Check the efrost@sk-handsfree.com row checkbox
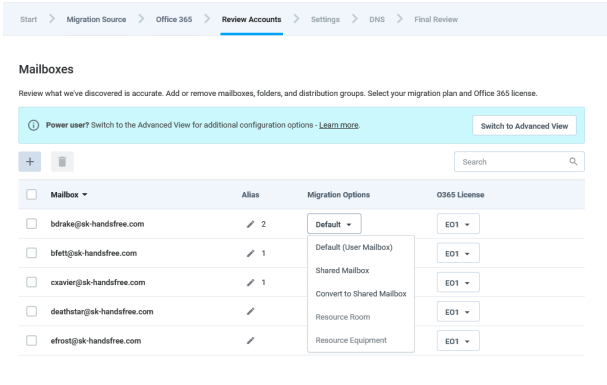The image size is (607, 385). coord(31,341)
